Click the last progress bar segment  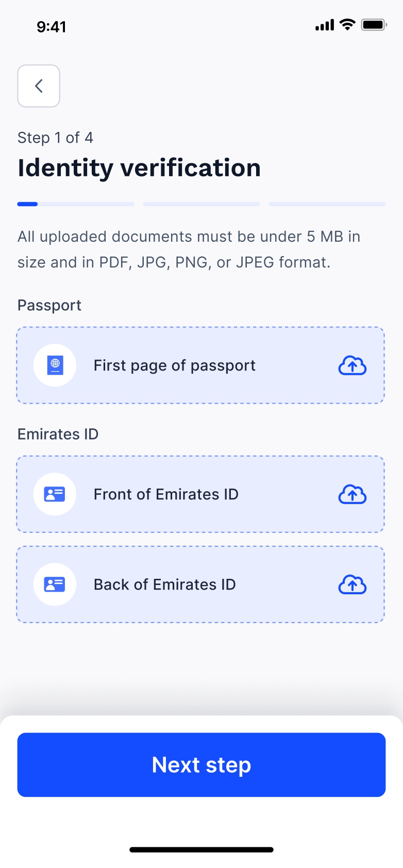tap(327, 204)
